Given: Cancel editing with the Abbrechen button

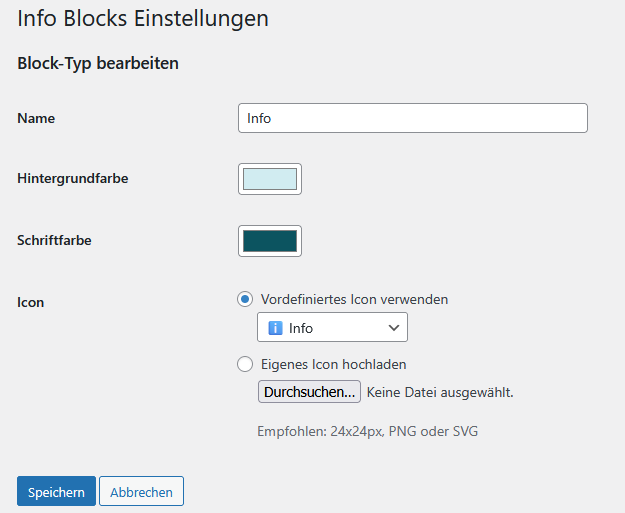Looking at the screenshot, I should tap(141, 492).
